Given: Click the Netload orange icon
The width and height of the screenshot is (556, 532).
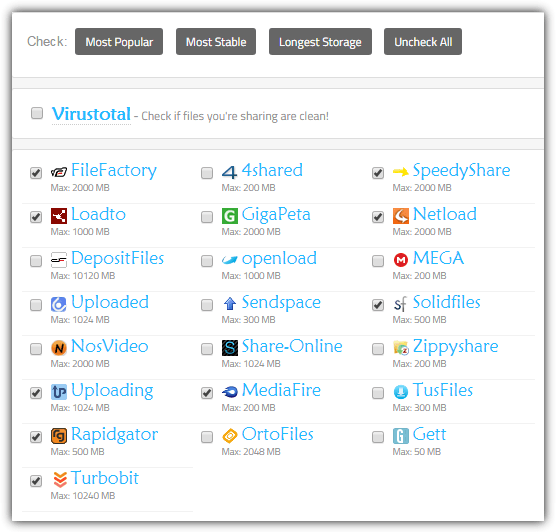Looking at the screenshot, I should pos(401,216).
